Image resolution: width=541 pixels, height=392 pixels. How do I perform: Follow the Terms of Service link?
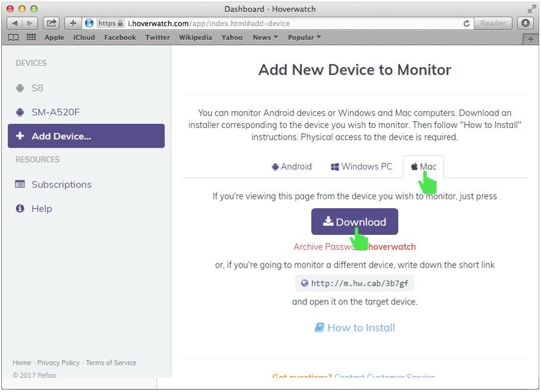(111, 363)
